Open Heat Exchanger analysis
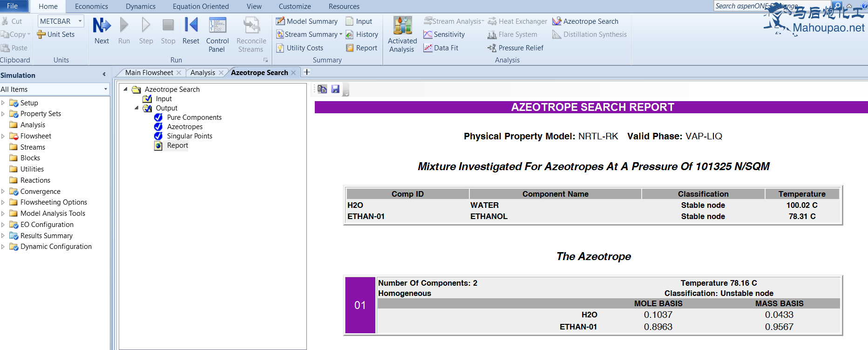This screenshot has height=350, width=868. (517, 21)
